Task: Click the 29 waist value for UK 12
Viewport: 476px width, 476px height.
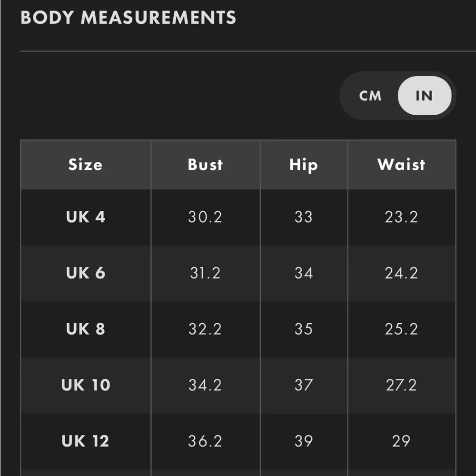Action: pos(401,441)
